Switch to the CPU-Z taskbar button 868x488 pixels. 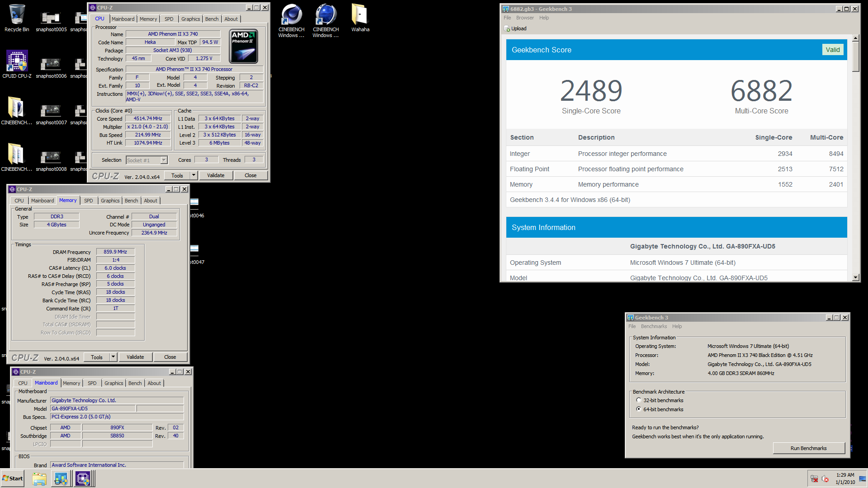tap(83, 479)
